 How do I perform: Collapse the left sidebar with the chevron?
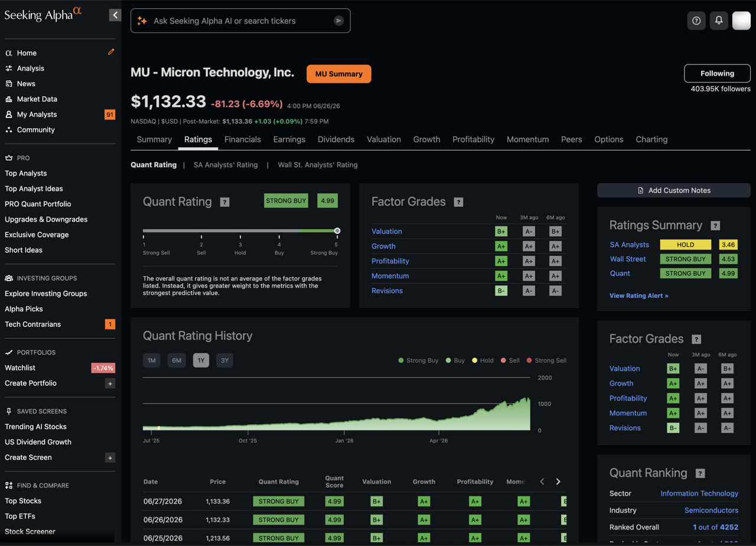click(x=115, y=15)
